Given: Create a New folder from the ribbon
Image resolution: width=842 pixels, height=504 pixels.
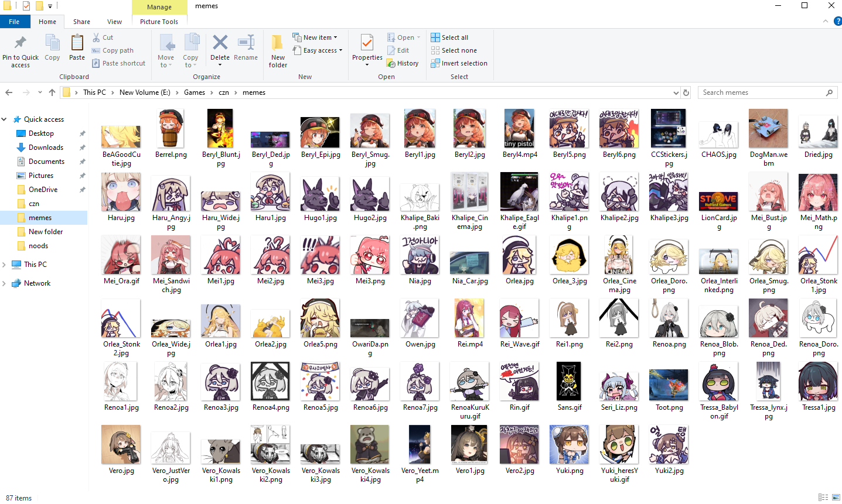Looking at the screenshot, I should point(278,50).
